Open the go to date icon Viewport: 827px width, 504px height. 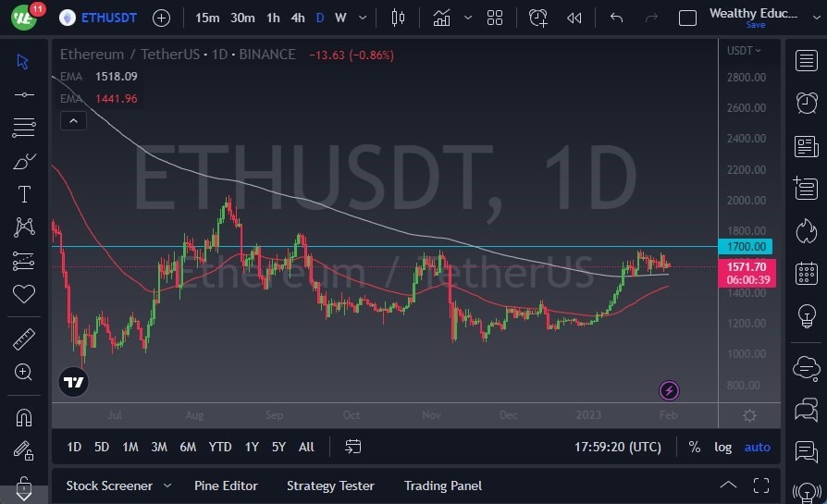pyautogui.click(x=352, y=447)
